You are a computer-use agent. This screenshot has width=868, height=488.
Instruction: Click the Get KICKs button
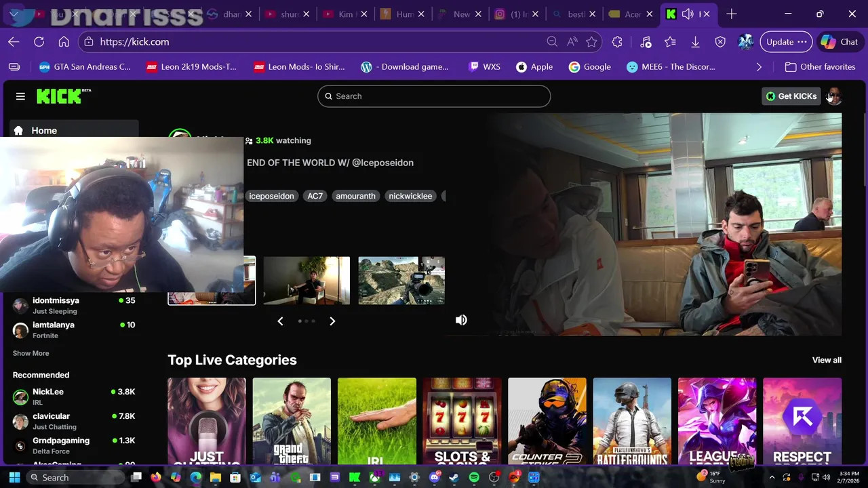[x=791, y=96]
